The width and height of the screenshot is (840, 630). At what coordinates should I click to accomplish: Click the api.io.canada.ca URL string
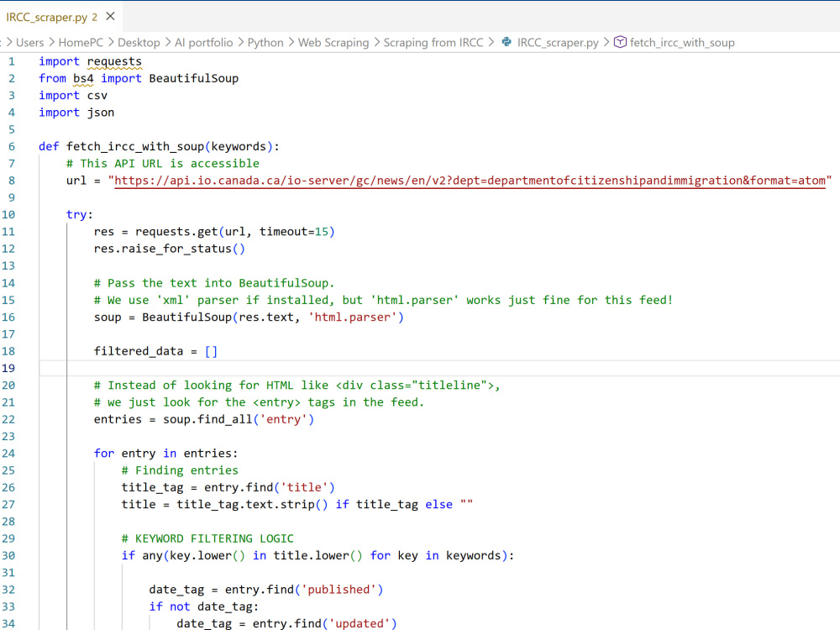470,181
